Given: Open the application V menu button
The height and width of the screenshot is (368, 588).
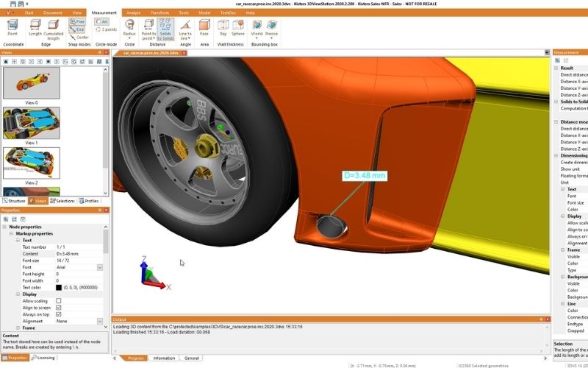Looking at the screenshot, I should [8, 13].
